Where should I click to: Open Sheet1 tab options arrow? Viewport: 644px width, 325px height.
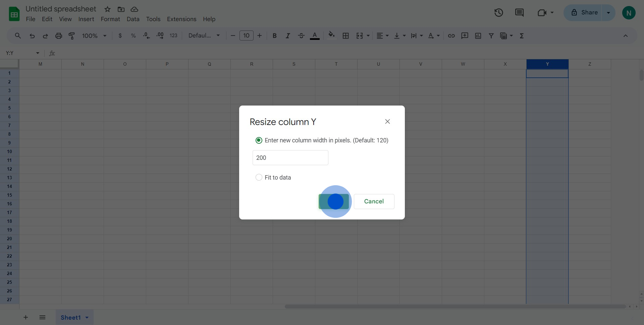(87, 318)
